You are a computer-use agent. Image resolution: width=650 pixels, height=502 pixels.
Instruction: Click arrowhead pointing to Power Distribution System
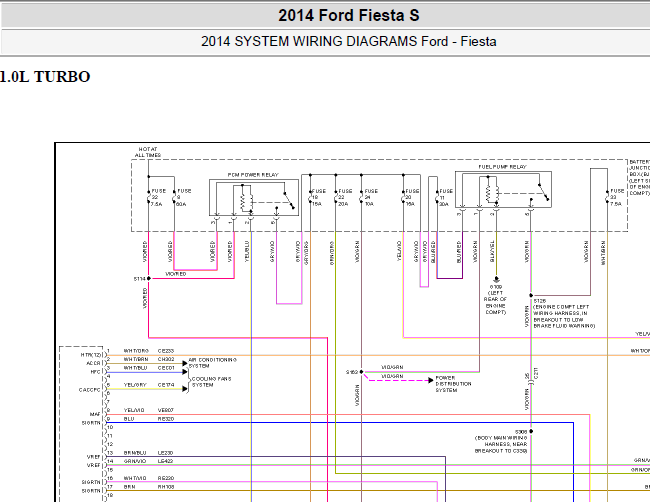(x=430, y=380)
